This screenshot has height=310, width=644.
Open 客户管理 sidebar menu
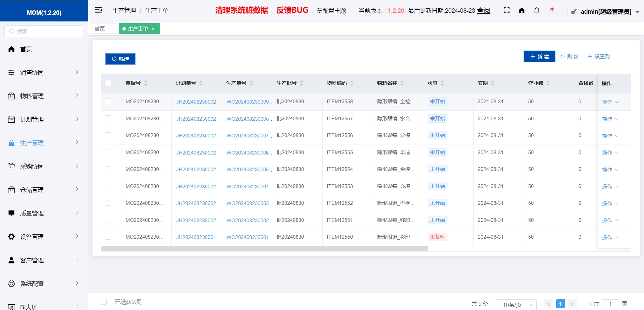44,260
